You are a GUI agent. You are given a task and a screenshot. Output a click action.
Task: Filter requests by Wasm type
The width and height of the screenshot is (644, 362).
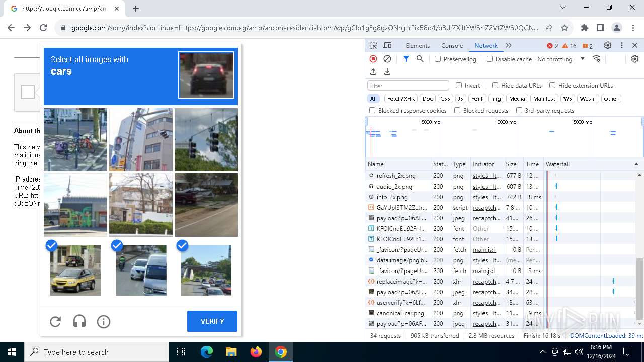coord(588,99)
